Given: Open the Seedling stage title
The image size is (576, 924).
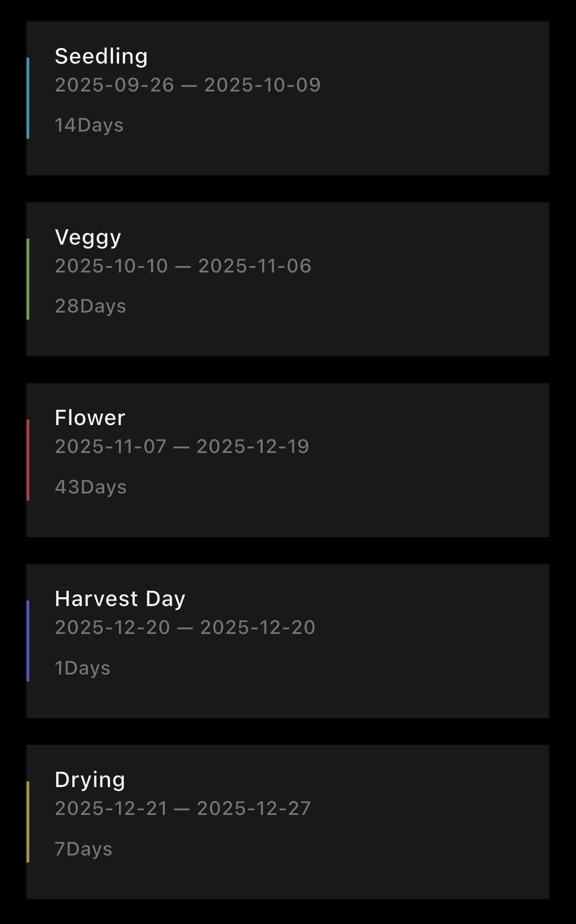Looking at the screenshot, I should click(x=101, y=56).
